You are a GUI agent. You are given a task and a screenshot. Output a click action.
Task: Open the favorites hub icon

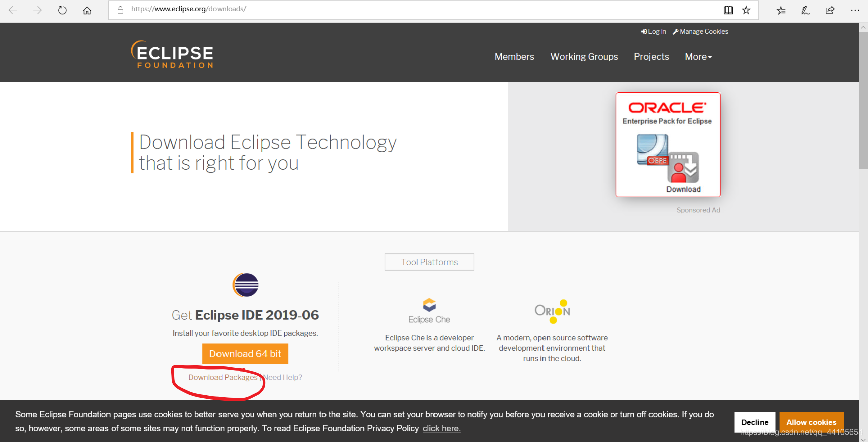(x=781, y=10)
